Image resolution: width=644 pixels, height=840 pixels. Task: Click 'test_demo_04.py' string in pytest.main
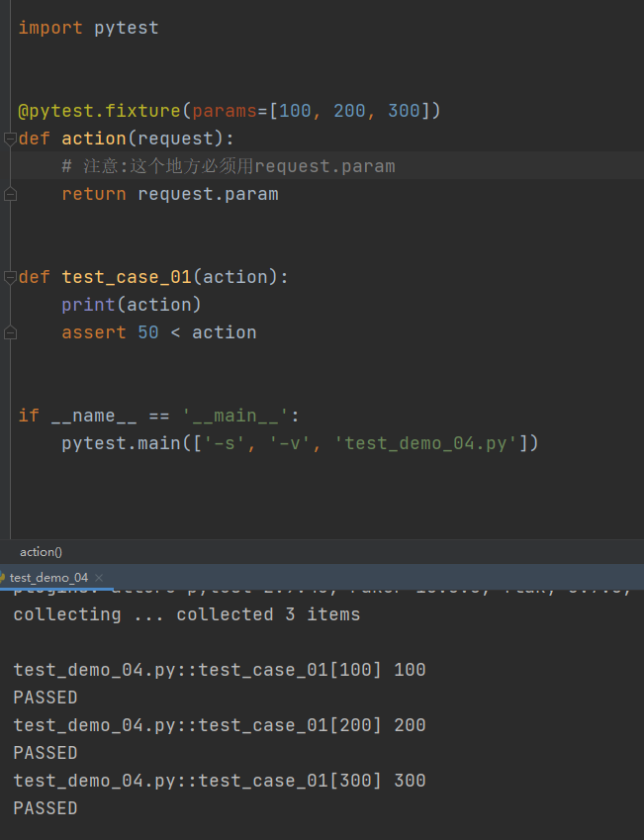pyautogui.click(x=425, y=443)
